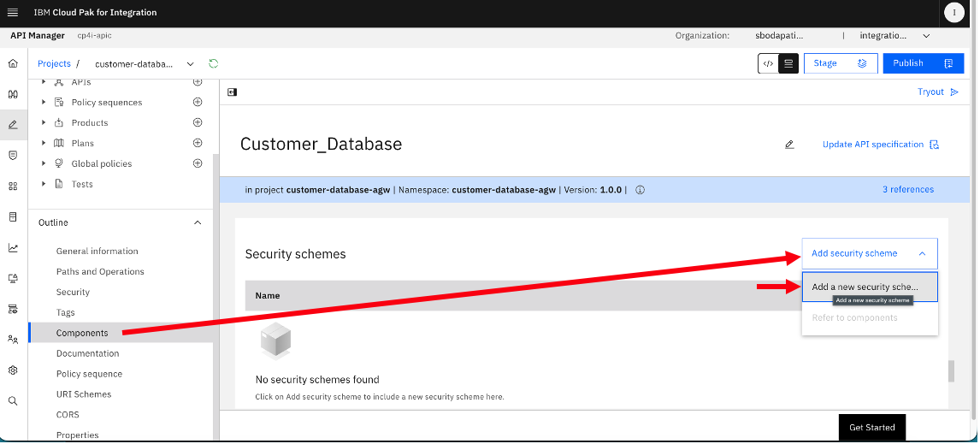
Task: Click the Name column header
Action: click(x=268, y=295)
